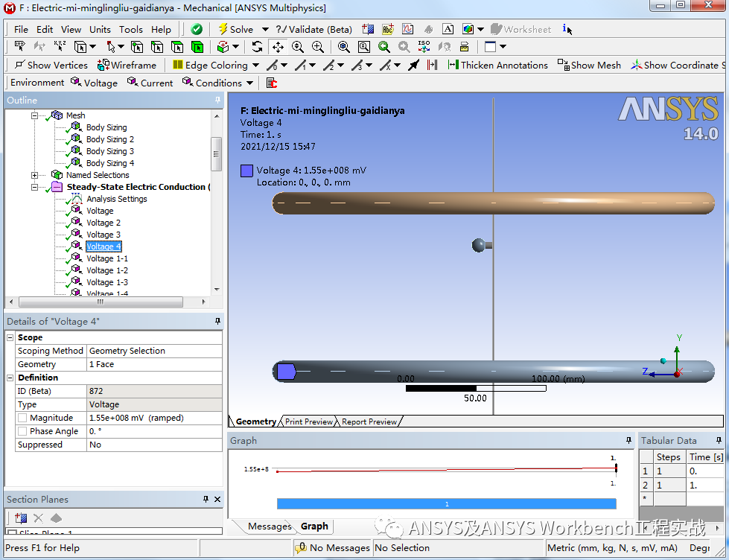Viewport: 729px width, 560px height.
Task: Activate the Pan view tool
Action: (278, 47)
